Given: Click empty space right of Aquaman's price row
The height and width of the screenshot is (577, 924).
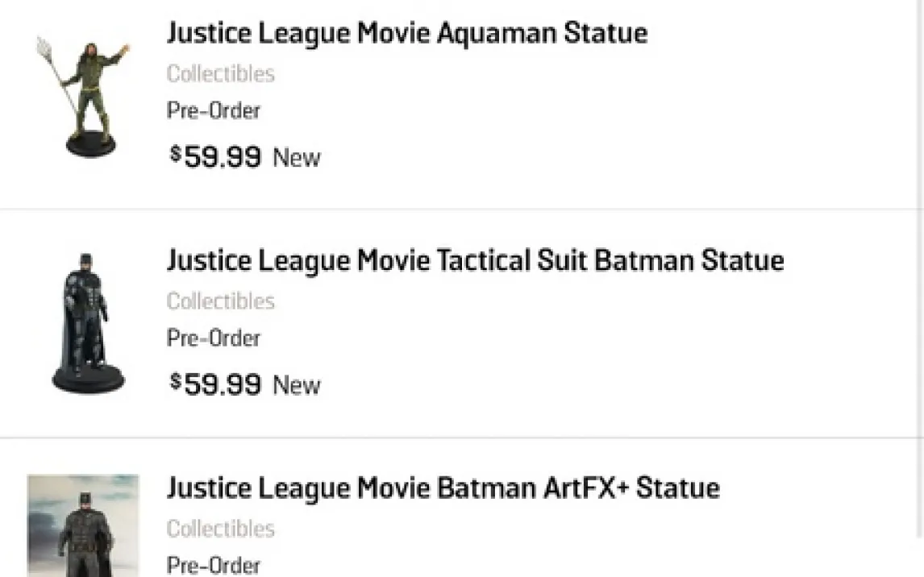Looking at the screenshot, I should tap(605, 157).
